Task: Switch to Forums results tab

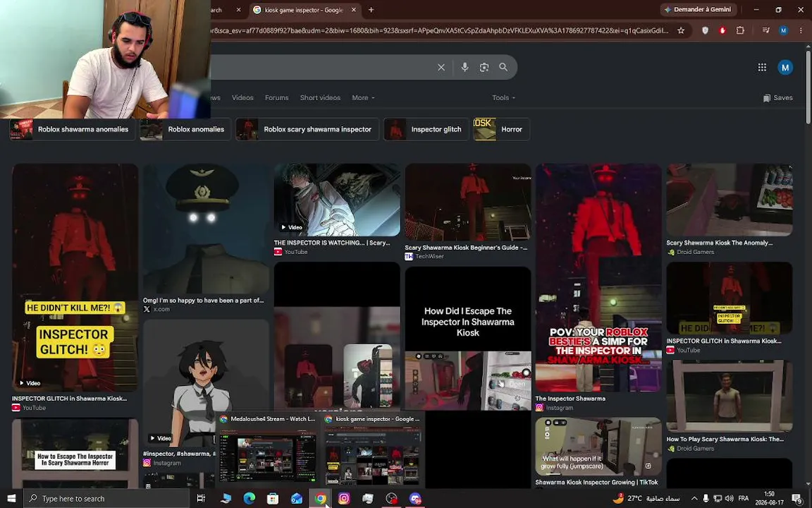Action: (276, 98)
